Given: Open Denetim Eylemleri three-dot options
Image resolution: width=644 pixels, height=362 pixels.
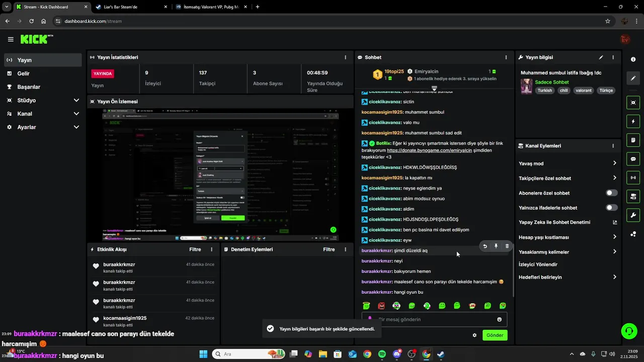Looking at the screenshot, I should pos(345,249).
